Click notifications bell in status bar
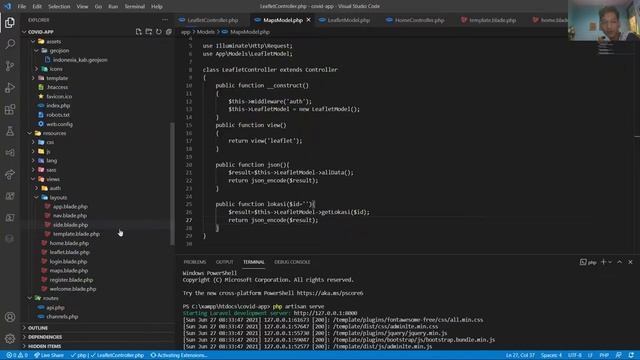640x360 pixels. click(631, 356)
